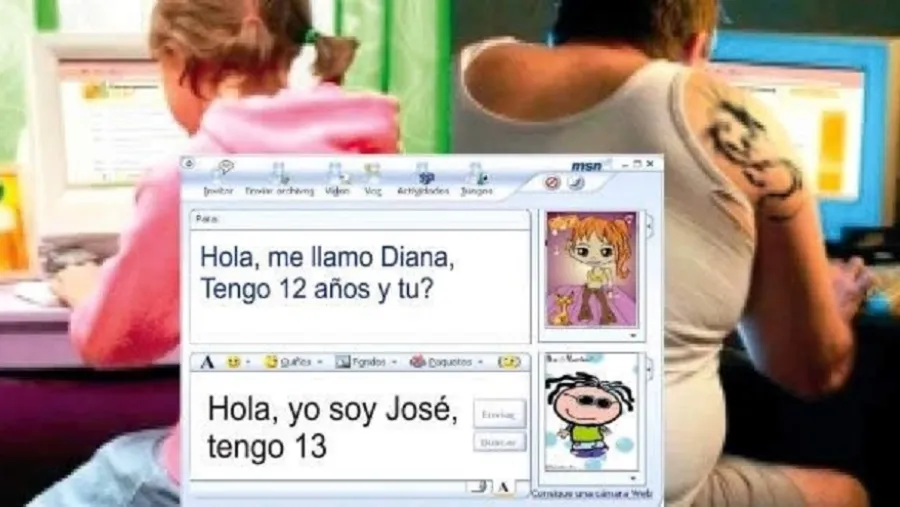Switch to text input mode A tab
Viewport: 900px width, 507px height.
[503, 487]
